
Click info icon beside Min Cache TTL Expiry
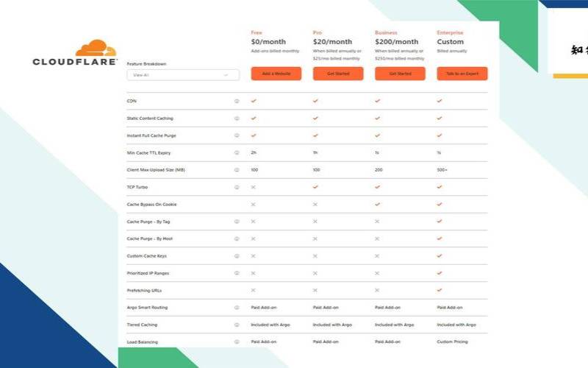pos(237,152)
